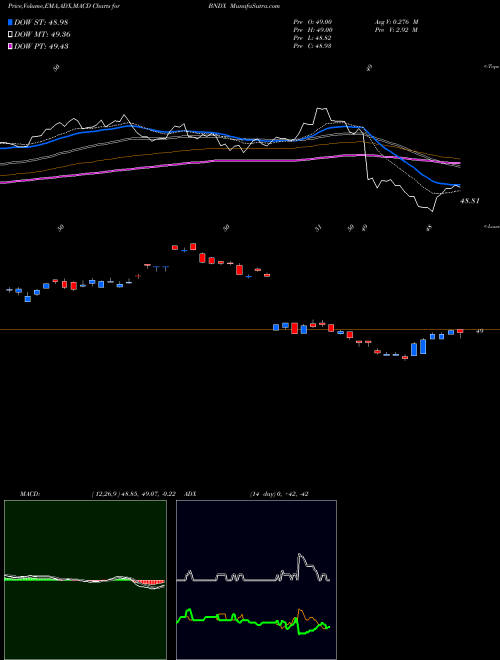The width and height of the screenshot is (500, 660).
Task: Select the 'DOW PT: 49.43' legend label
Action: pyautogui.click(x=41, y=46)
